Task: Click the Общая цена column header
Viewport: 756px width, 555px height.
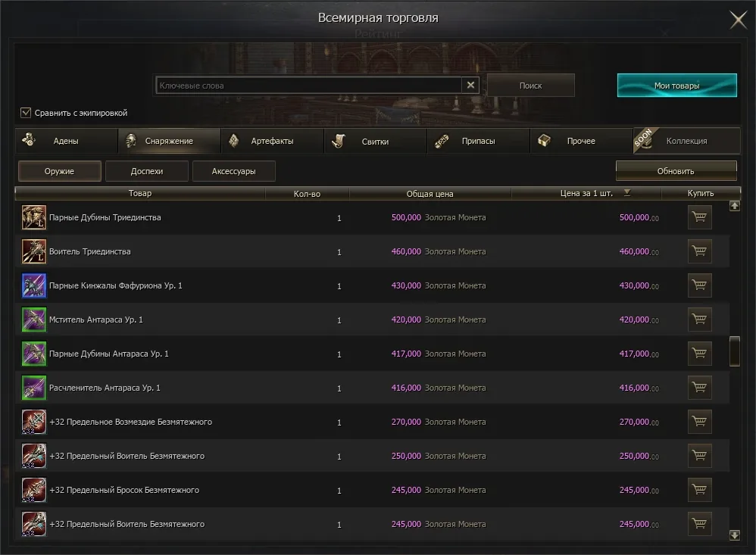Action: [430, 193]
